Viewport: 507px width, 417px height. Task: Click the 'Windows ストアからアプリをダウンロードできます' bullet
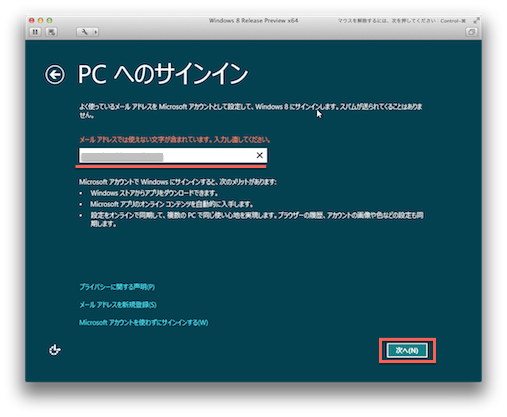coord(155,193)
